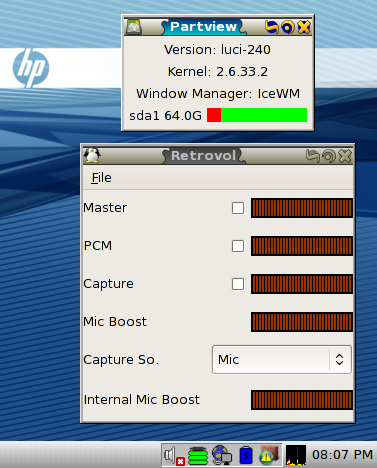Click the Internal Mic Boost label
Screen dimensions: 377x468
[142, 400]
